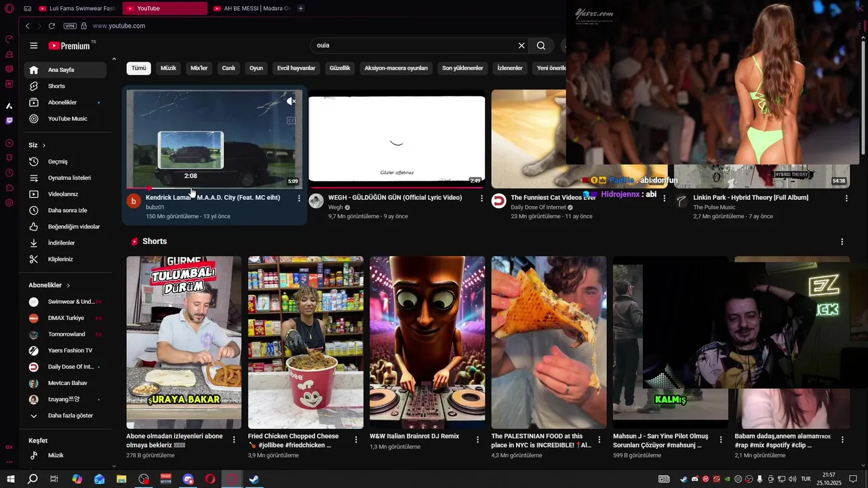
Task: Open Müzik under Keşfet
Action: pyautogui.click(x=65, y=455)
